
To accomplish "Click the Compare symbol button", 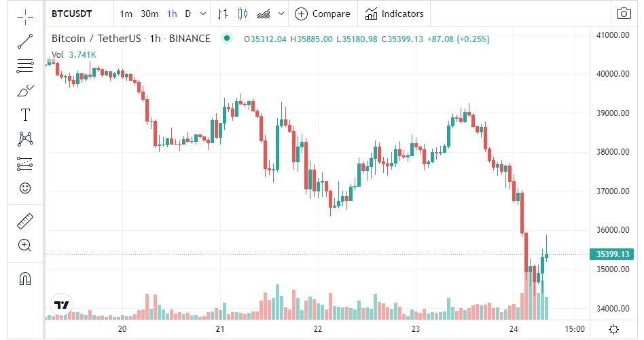I will pyautogui.click(x=323, y=14).
